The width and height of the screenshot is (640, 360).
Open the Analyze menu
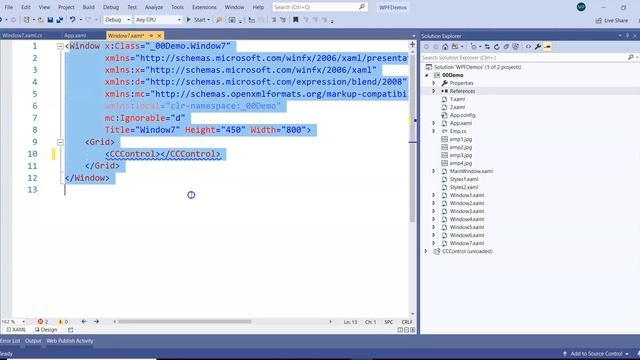[153, 7]
